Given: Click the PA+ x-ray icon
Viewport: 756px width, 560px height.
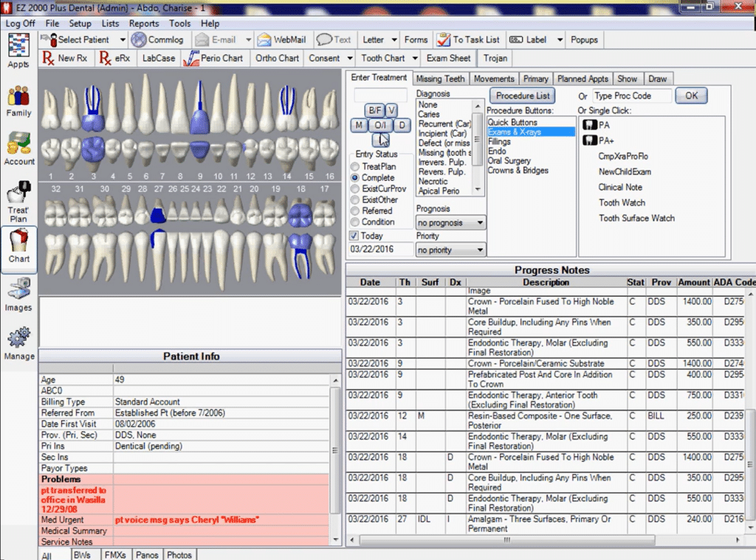Looking at the screenshot, I should point(590,140).
